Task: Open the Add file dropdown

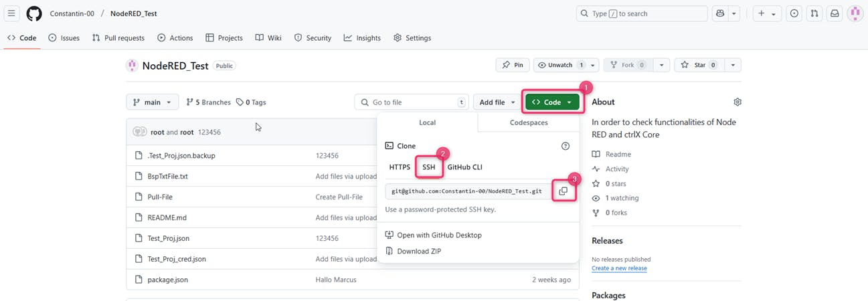Action: pos(496,102)
